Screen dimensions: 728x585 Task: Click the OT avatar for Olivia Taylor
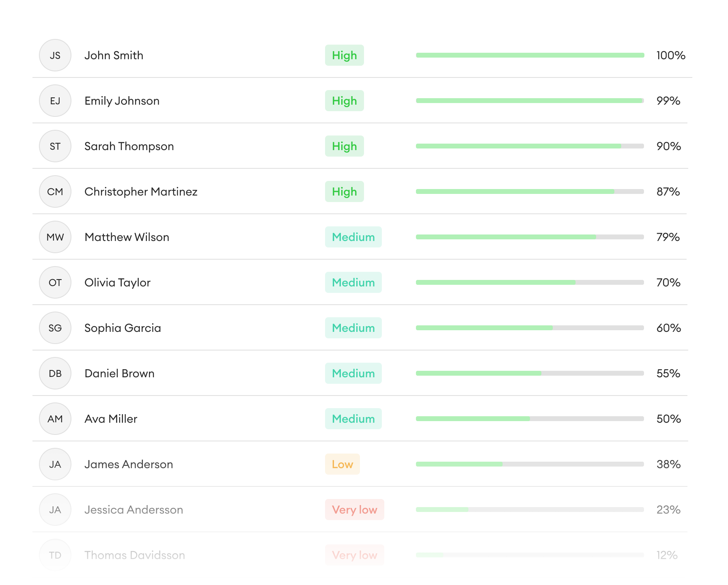[x=55, y=282]
